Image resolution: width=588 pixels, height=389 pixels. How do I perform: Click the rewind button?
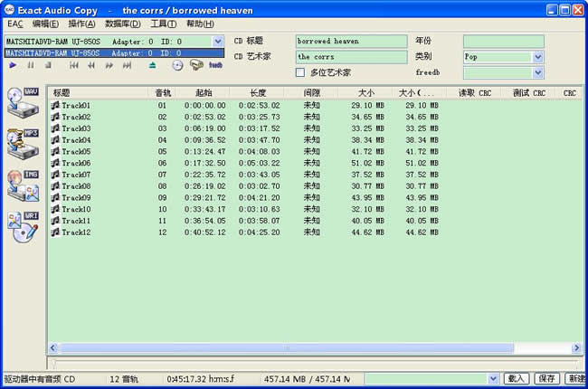91,65
